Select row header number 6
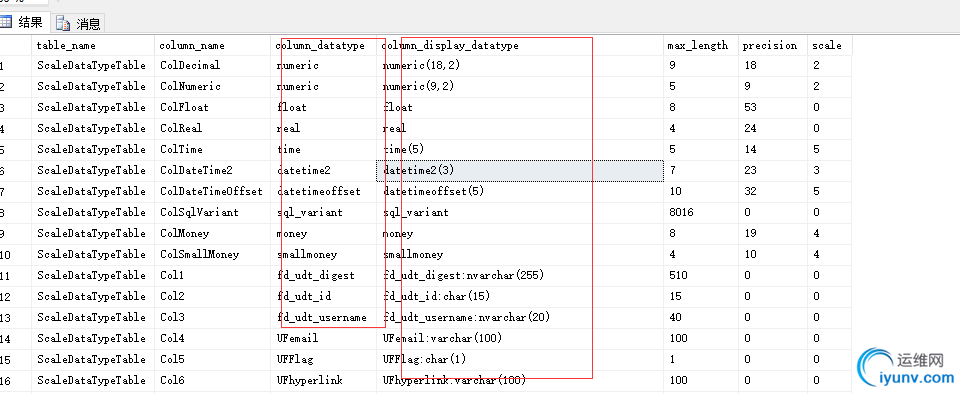Screen dimensions: 960x394 [15, 170]
